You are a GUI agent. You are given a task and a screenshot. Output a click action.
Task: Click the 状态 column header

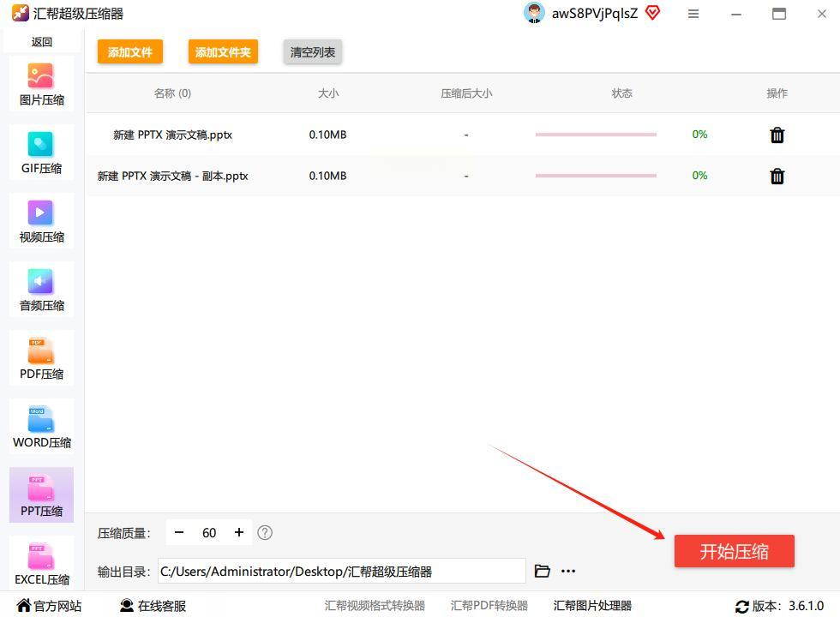click(622, 93)
